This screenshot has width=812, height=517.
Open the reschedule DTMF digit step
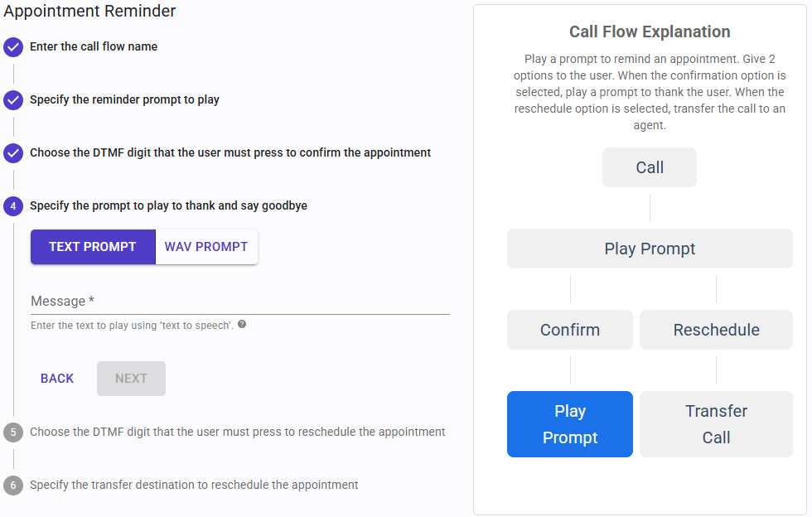tap(237, 432)
